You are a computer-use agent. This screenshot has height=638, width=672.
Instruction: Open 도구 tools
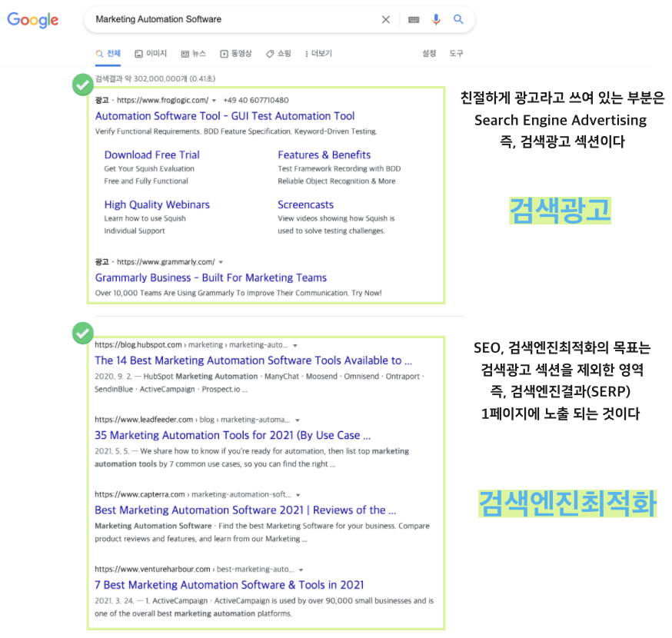(456, 54)
